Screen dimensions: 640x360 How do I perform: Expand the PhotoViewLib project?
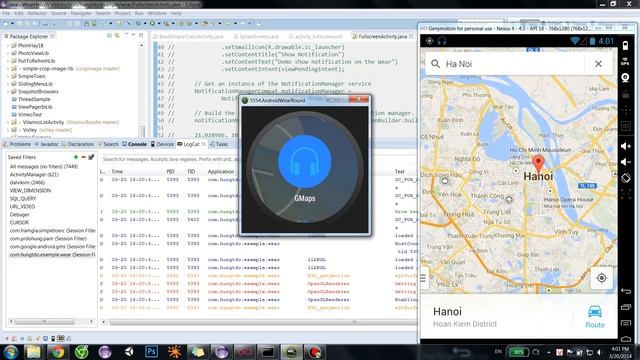point(8,53)
